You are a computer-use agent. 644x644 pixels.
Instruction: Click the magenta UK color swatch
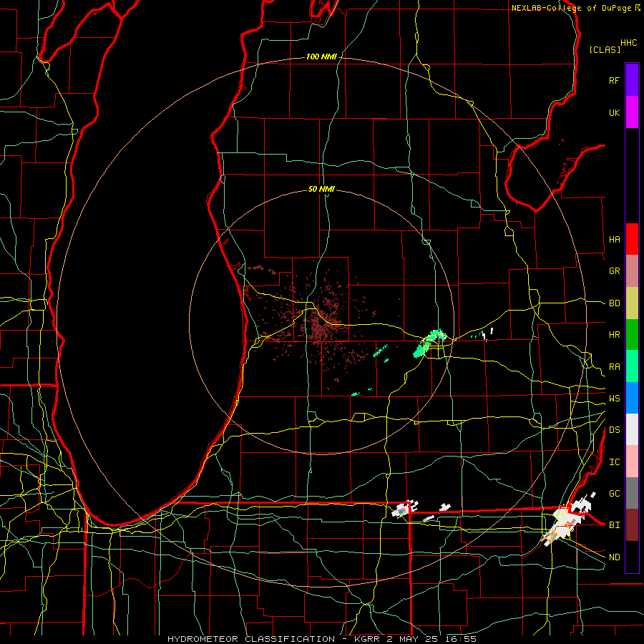632,112
